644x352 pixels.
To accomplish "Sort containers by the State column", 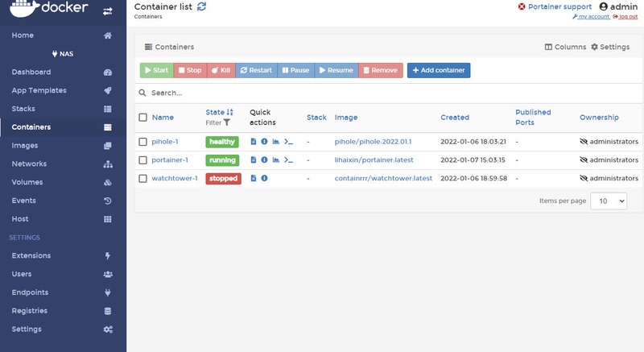I will pos(219,112).
